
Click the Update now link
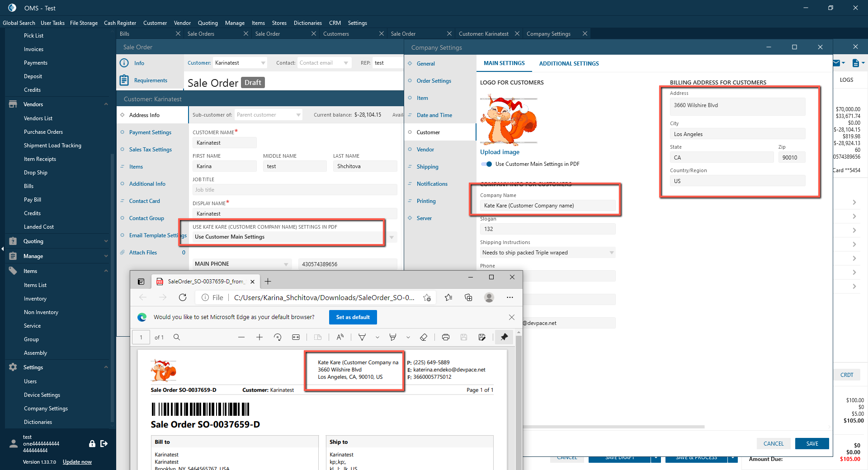click(x=77, y=462)
